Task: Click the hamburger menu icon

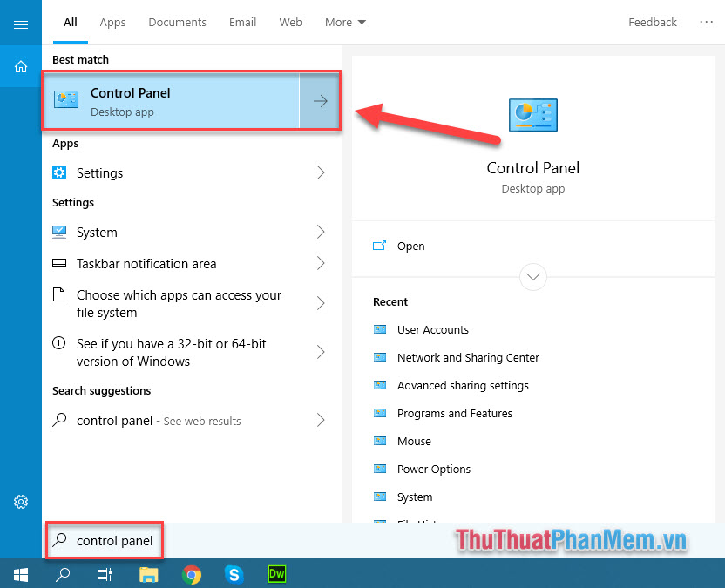Action: [x=21, y=22]
